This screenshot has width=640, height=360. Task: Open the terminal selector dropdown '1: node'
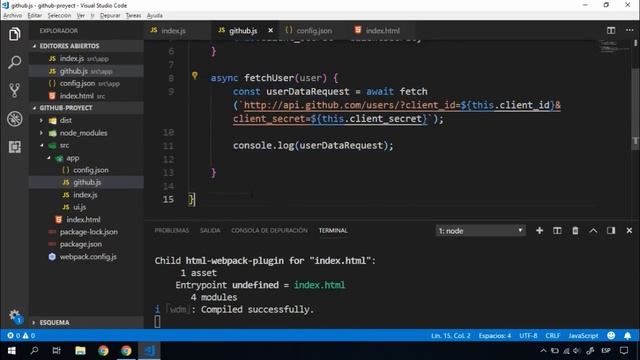480,231
